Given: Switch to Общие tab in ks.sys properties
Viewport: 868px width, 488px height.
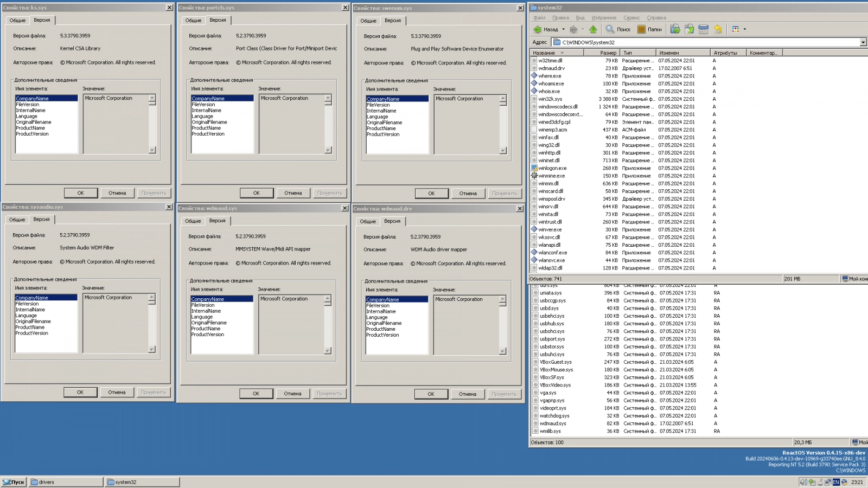Looking at the screenshot, I should click(17, 21).
